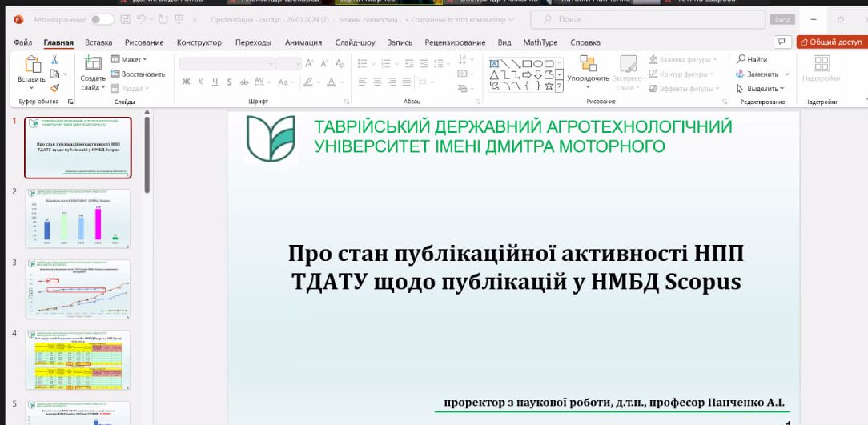This screenshot has height=425, width=868.
Task: Click the Format Painter brush icon
Action: (54, 88)
